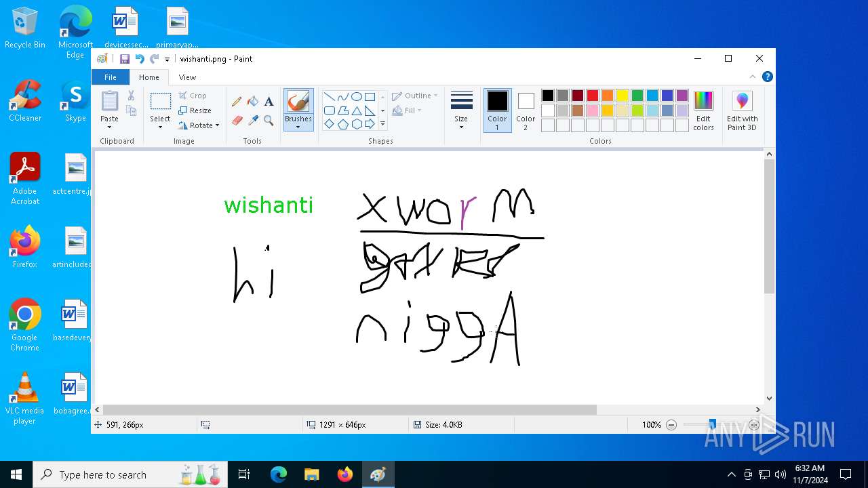Choose the Line shape

coord(330,97)
